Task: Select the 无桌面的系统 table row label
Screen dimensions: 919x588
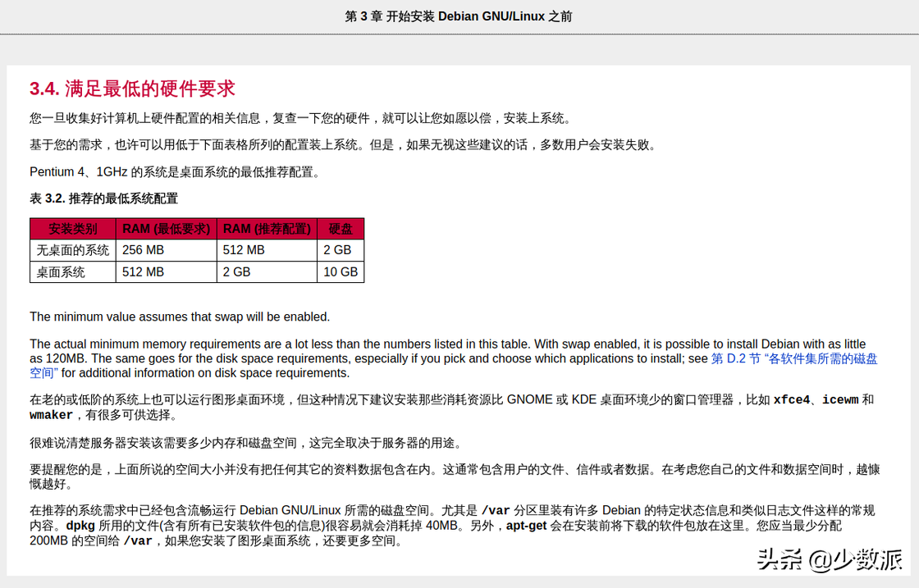Action: (x=71, y=250)
